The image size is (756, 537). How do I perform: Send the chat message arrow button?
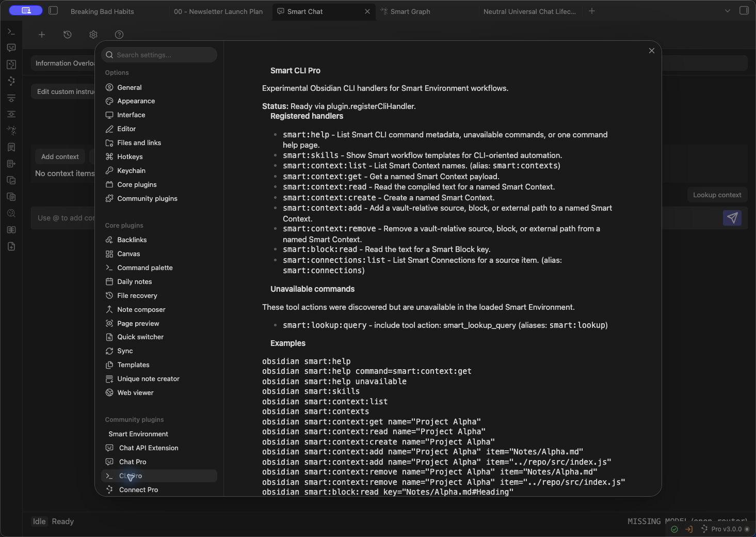732,218
